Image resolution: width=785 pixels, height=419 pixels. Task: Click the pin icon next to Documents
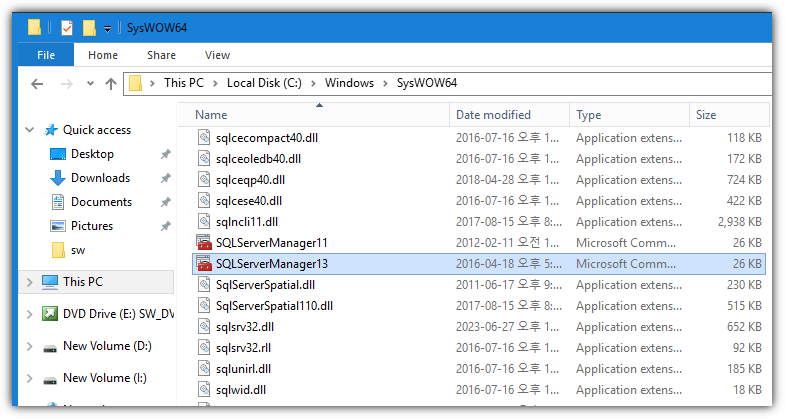[x=165, y=202]
